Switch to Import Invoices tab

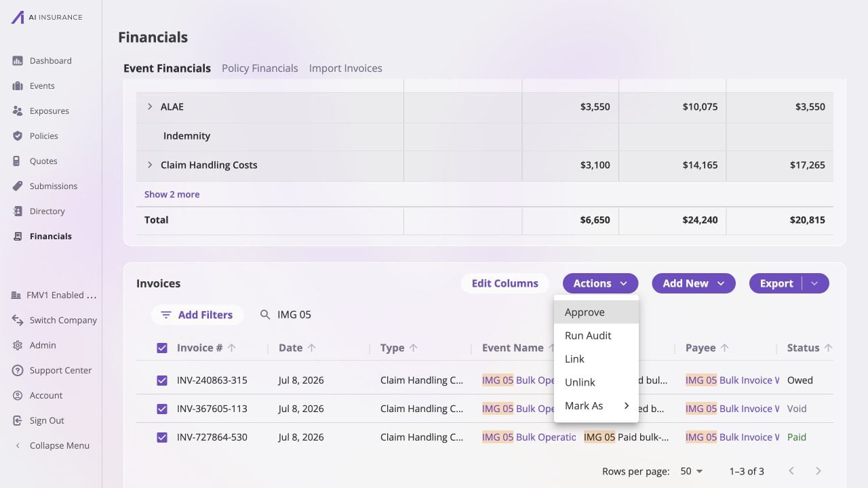click(x=346, y=68)
